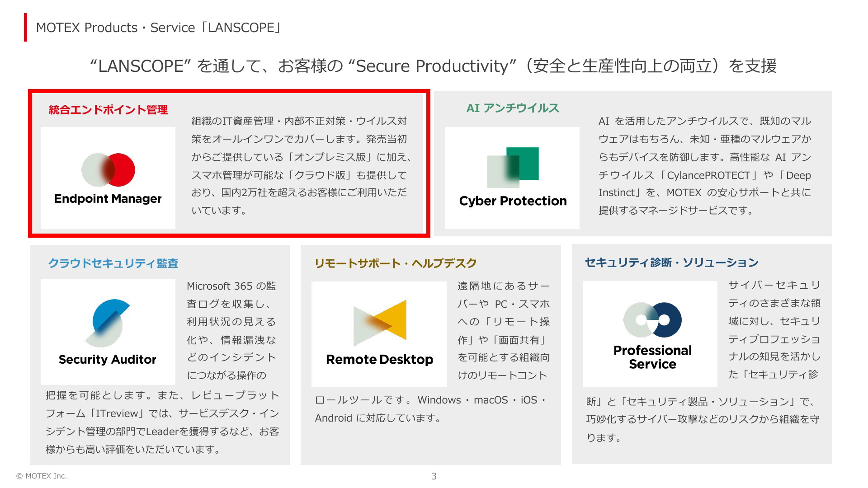The width and height of the screenshot is (868, 488).
Task: Click the © MOTEX Inc. footer text
Action: 42,476
